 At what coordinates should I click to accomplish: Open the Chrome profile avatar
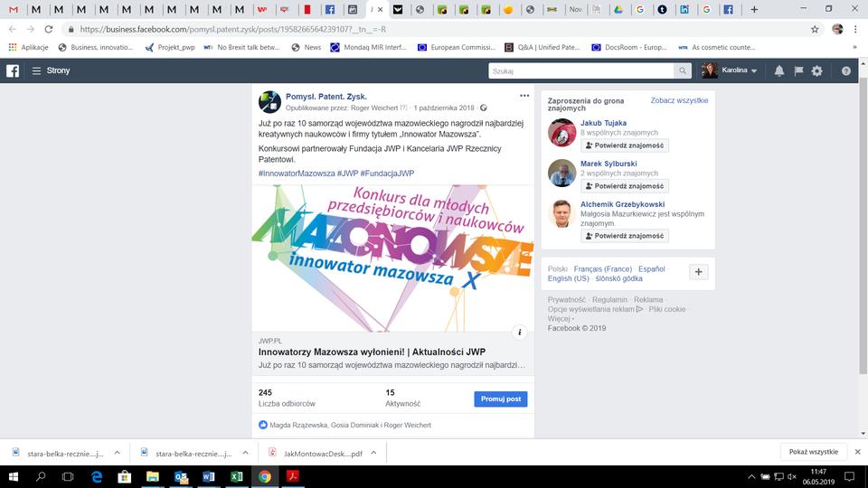(837, 29)
